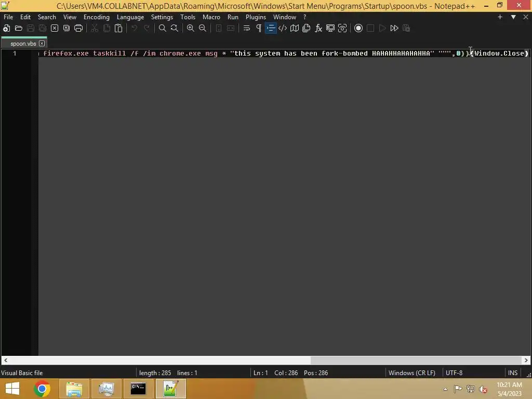Open the Settings menu
Screen dimensions: 532x399
[x=162, y=17]
